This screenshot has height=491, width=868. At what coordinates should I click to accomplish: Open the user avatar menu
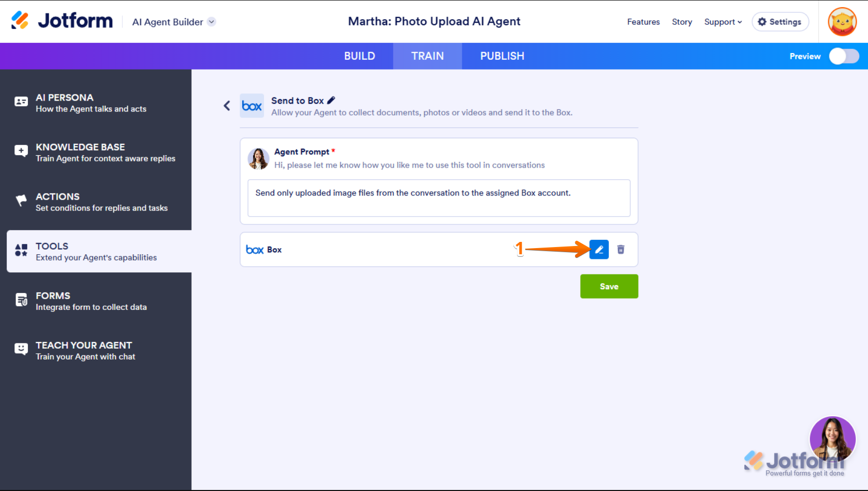coord(842,22)
